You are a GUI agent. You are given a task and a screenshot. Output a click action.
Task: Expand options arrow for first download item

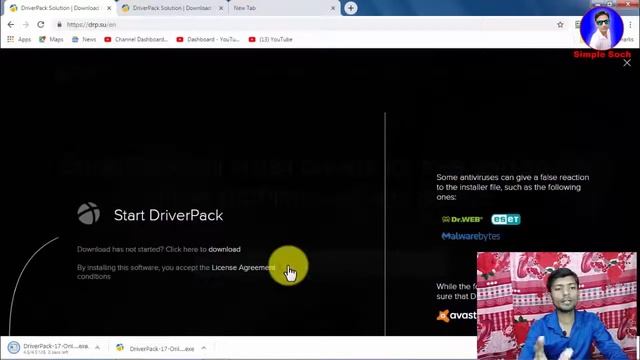coord(97,348)
